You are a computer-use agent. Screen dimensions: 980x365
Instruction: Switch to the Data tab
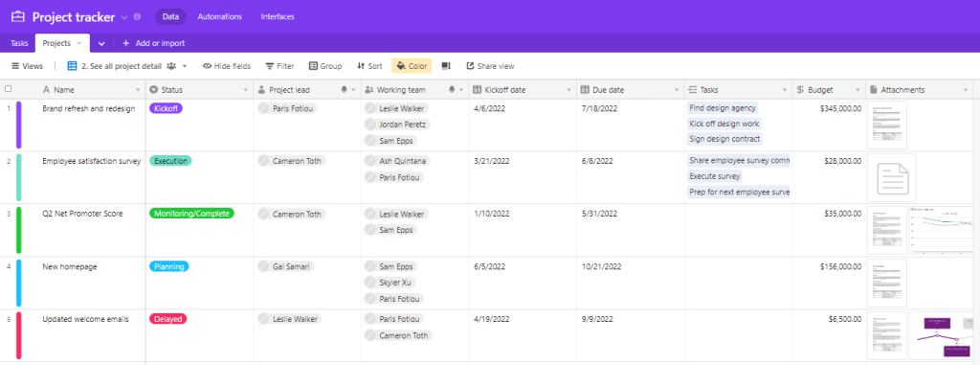[x=170, y=17]
